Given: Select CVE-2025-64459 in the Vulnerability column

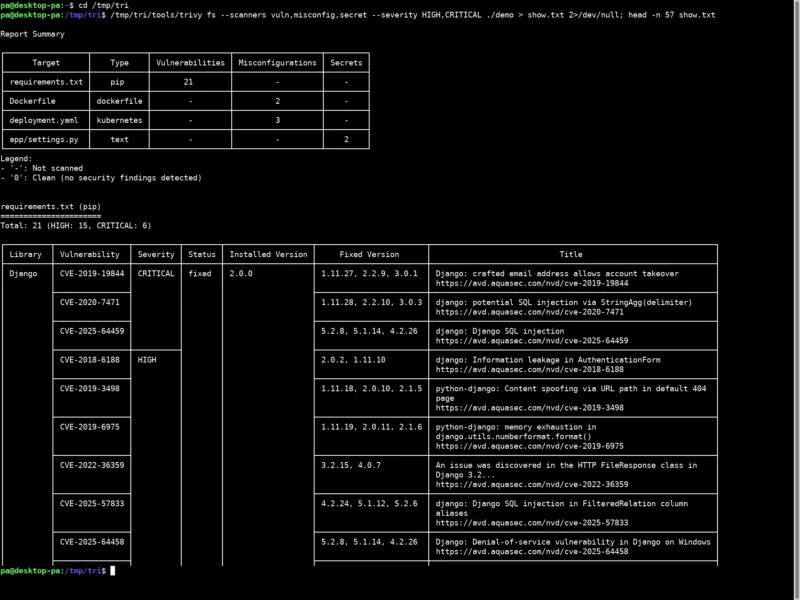Looking at the screenshot, I should pyautogui.click(x=92, y=331).
